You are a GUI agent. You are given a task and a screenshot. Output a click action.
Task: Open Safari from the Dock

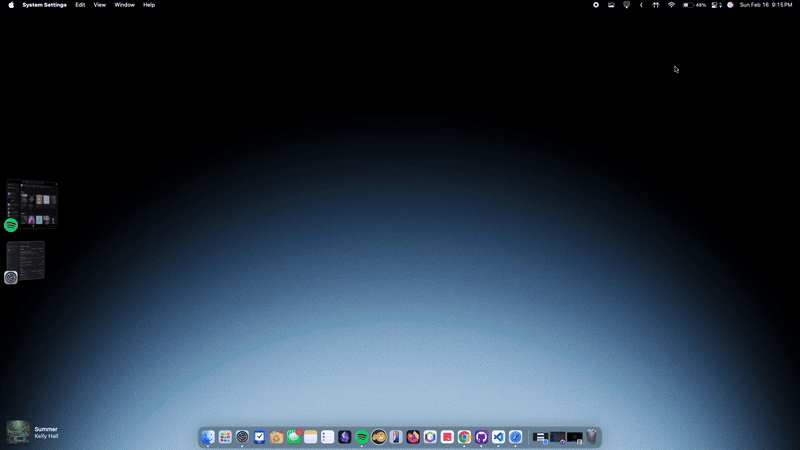515,437
